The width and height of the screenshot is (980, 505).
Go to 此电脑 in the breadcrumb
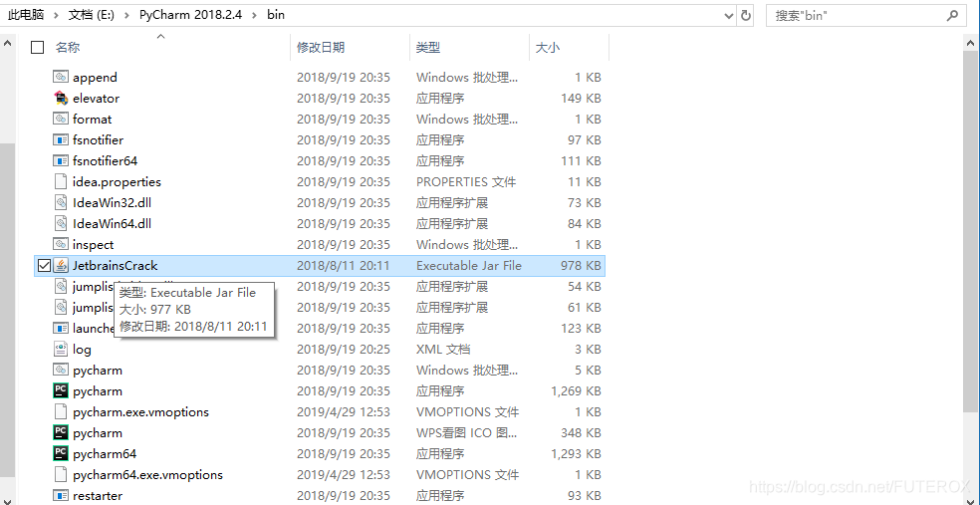tap(26, 15)
